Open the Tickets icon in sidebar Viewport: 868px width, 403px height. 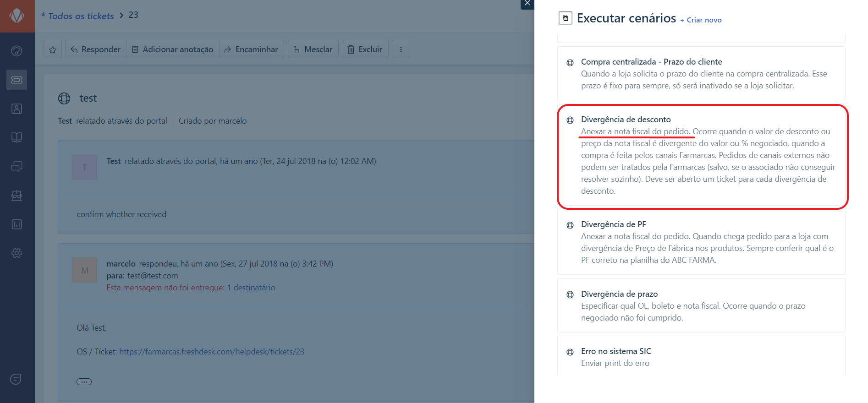(17, 80)
